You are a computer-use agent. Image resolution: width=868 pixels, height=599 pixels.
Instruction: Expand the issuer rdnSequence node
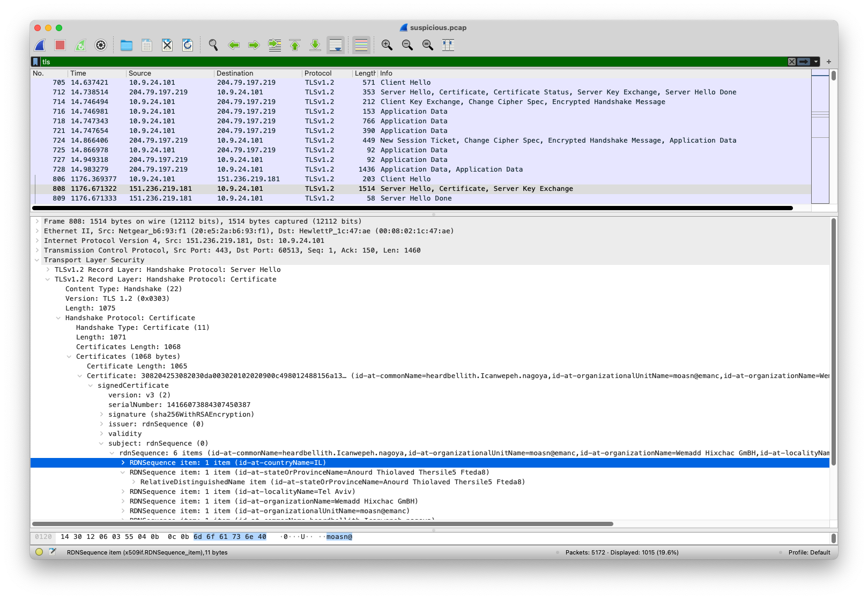101,424
